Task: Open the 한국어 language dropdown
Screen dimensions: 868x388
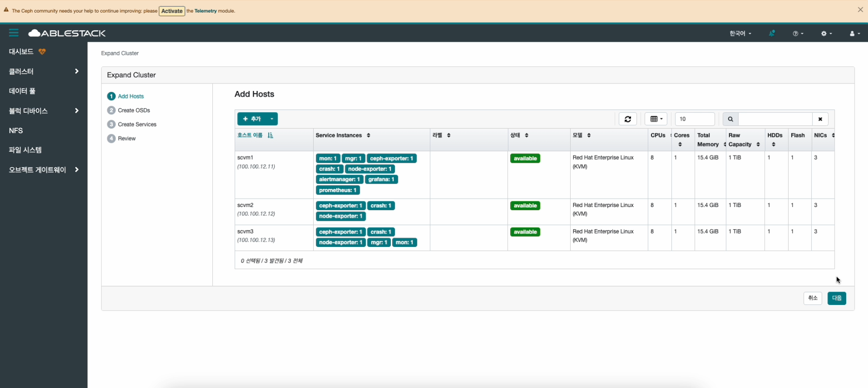Action: pos(740,33)
